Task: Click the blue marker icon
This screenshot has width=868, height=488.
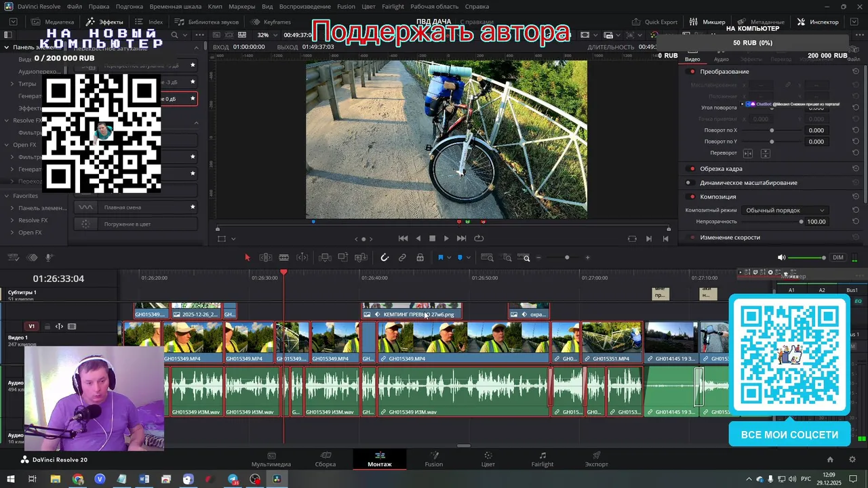Action: click(x=460, y=258)
